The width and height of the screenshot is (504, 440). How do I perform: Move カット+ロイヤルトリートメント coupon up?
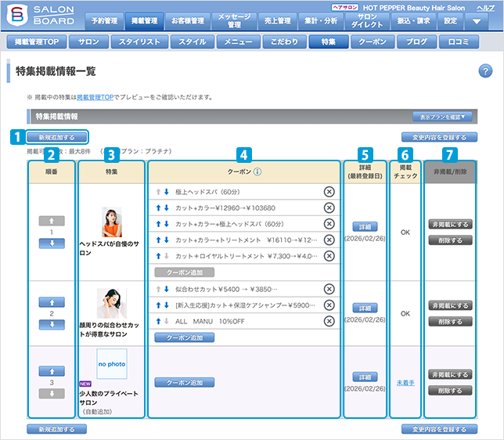158,256
